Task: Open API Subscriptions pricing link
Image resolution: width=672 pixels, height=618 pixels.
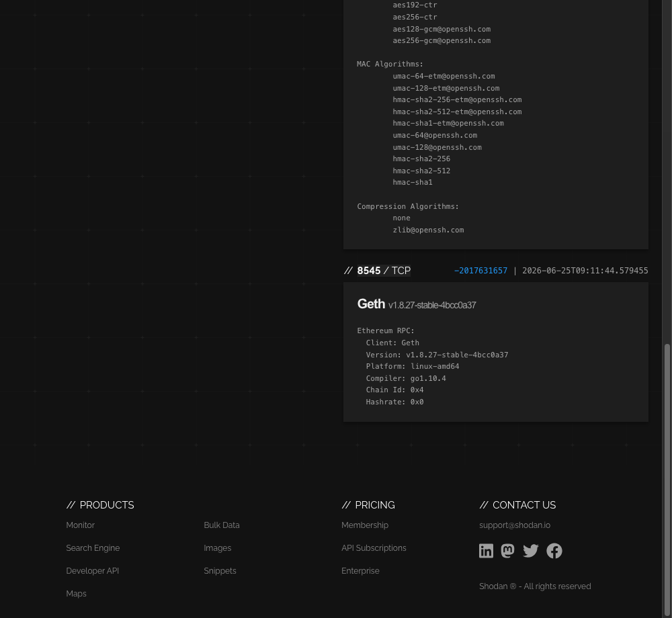Action: (374, 547)
